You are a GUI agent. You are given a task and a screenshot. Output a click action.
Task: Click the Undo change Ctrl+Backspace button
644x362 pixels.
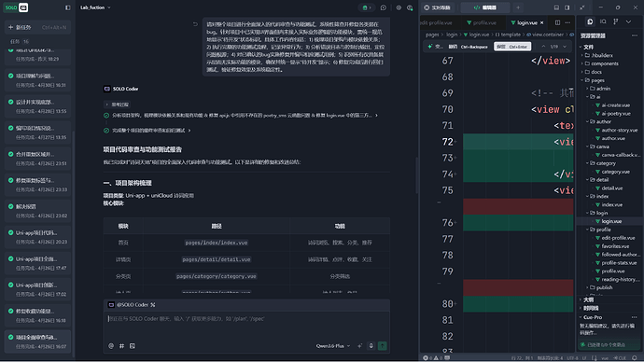(x=468, y=47)
